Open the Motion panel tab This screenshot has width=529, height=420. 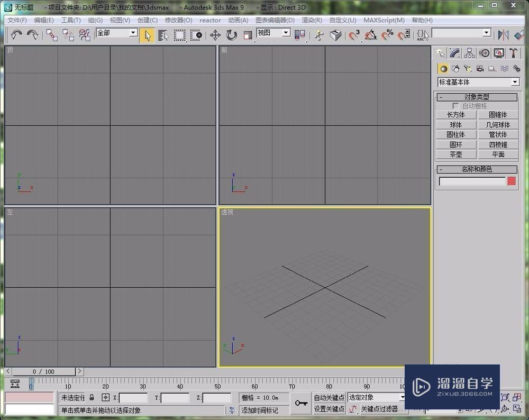484,53
